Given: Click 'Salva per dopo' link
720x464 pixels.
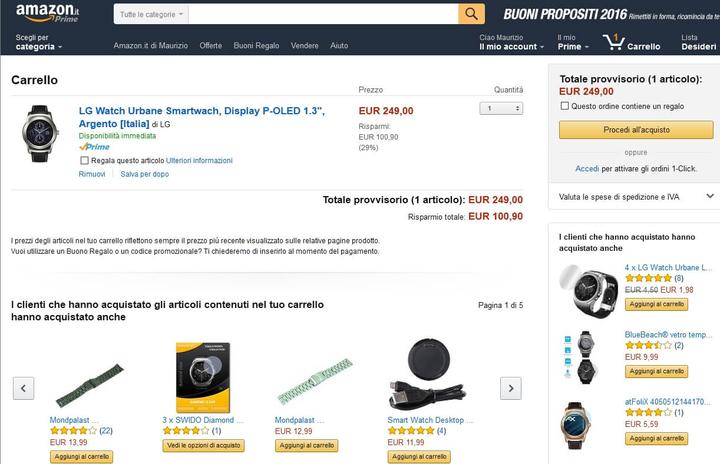Looking at the screenshot, I should [145, 174].
